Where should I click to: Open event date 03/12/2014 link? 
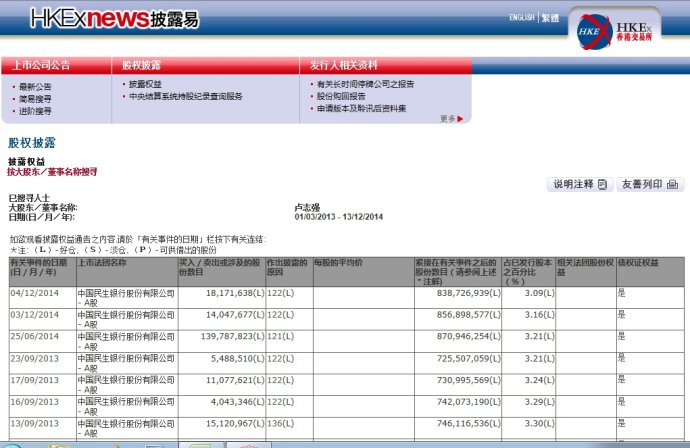pyautogui.click(x=34, y=315)
